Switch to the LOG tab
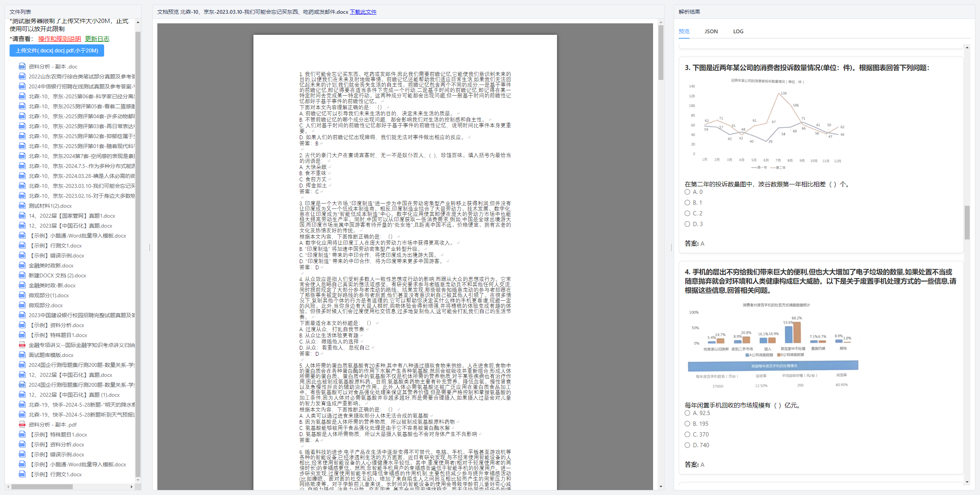 [738, 31]
